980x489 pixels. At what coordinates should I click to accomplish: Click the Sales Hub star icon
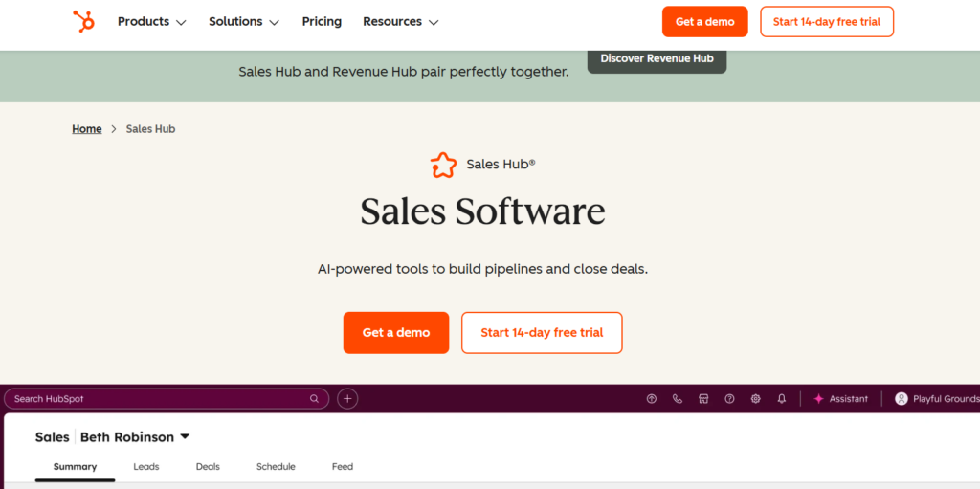(x=443, y=166)
